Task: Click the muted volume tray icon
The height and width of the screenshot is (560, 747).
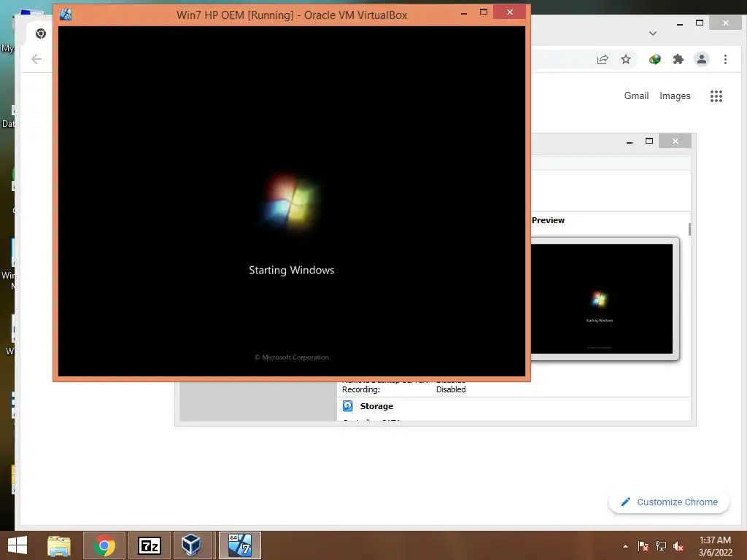Action: [x=678, y=546]
